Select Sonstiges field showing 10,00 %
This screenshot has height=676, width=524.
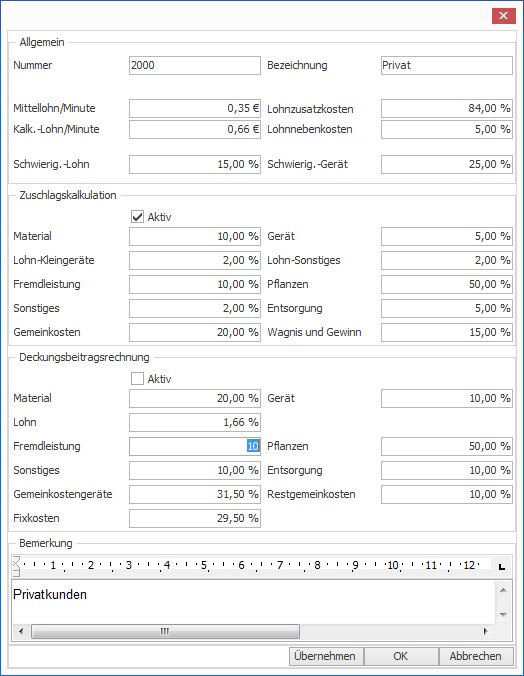(x=195, y=470)
